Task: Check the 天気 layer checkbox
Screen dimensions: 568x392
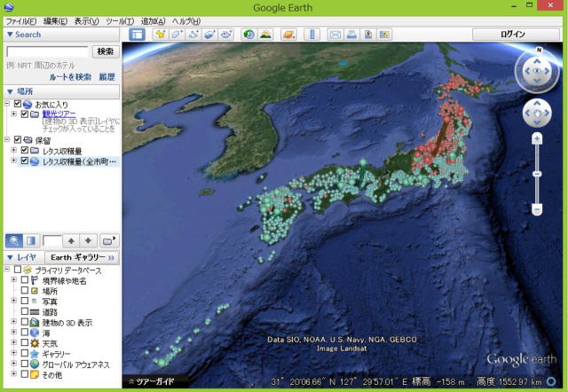Action: coord(26,343)
